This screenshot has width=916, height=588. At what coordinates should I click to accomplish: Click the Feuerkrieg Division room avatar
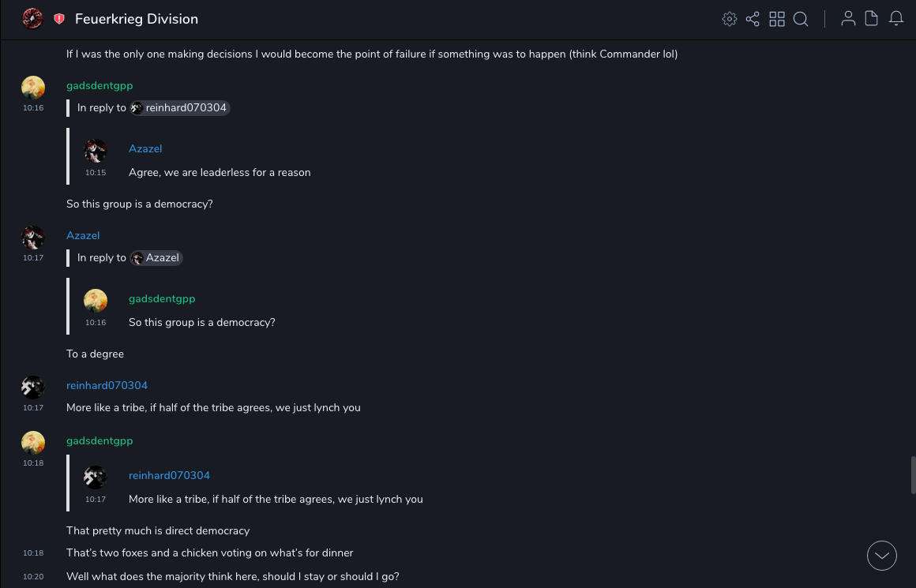[x=32, y=19]
